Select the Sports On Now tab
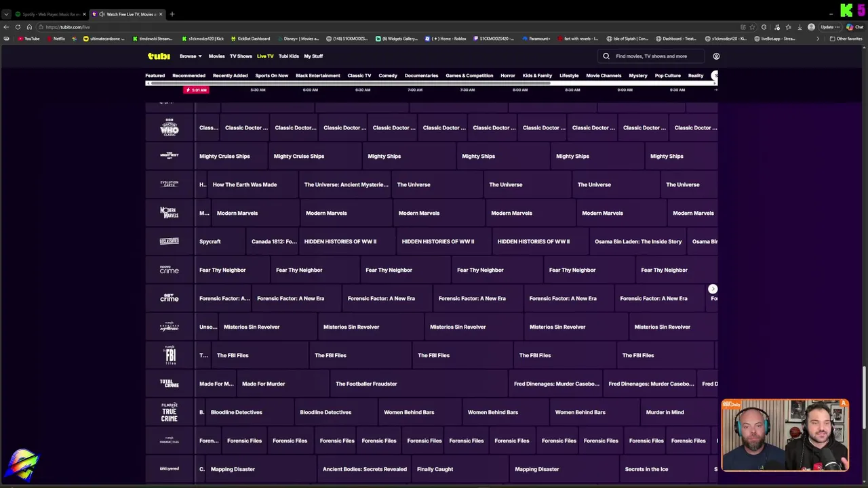 coord(271,76)
